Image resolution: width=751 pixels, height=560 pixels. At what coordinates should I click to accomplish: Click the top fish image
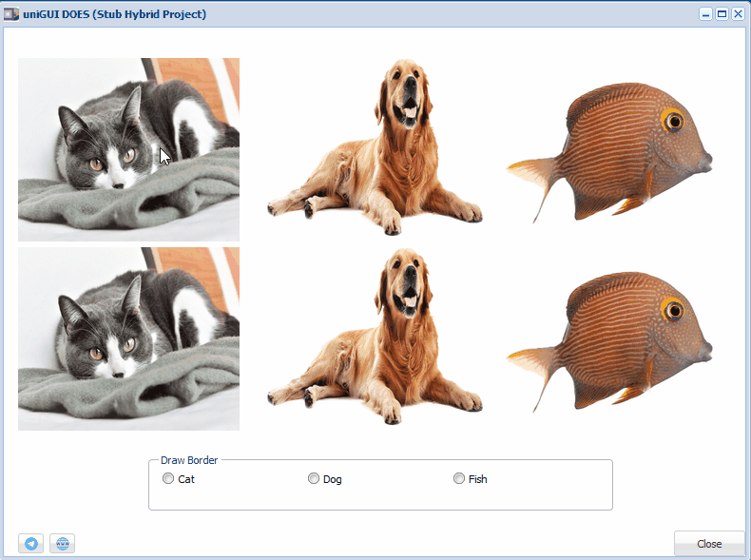tap(609, 152)
